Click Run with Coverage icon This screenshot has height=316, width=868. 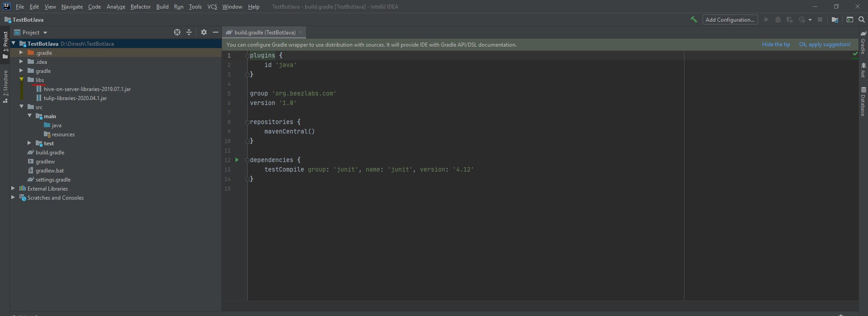(x=790, y=19)
